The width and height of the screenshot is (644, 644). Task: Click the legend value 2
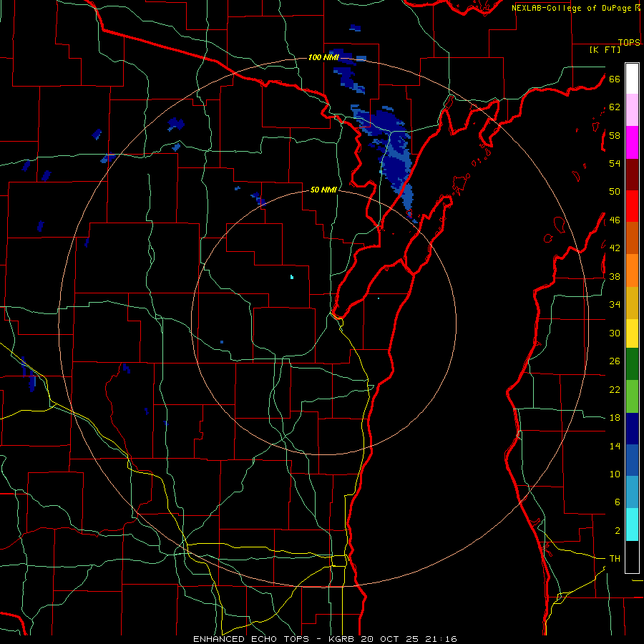pos(617,531)
